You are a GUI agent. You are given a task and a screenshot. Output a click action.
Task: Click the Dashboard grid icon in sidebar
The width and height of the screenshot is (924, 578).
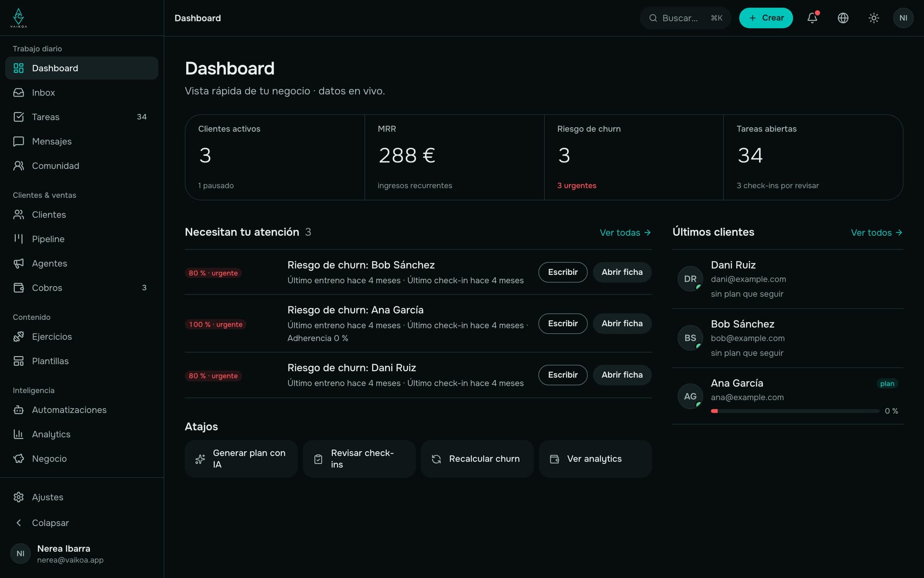tap(18, 68)
